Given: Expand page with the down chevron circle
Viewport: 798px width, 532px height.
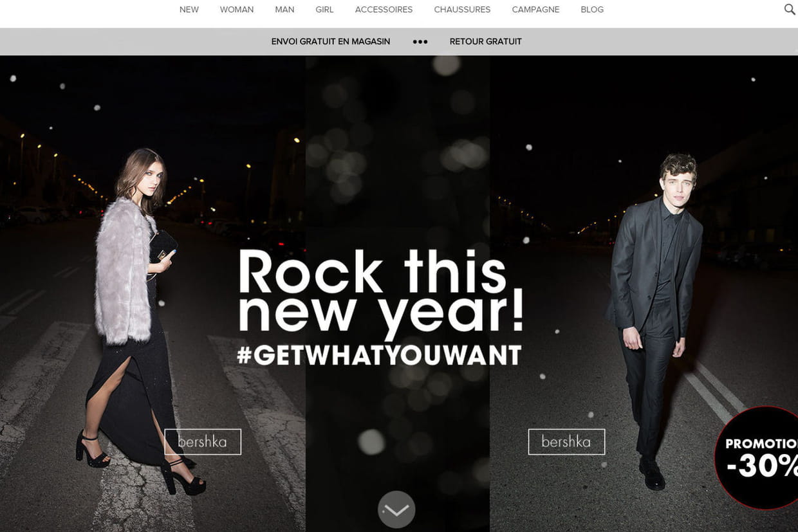Looking at the screenshot, I should click(x=396, y=509).
